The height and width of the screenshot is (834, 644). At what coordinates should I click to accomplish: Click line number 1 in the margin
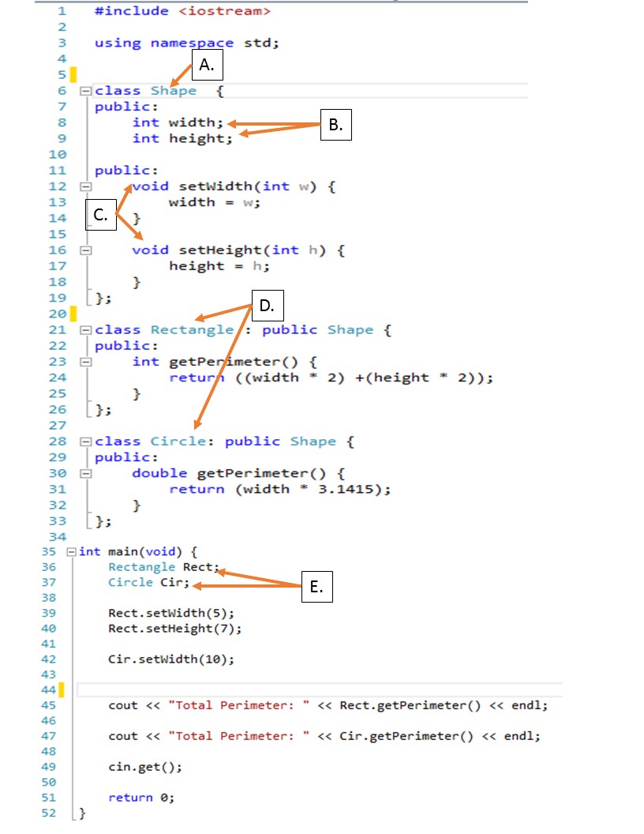(x=62, y=11)
